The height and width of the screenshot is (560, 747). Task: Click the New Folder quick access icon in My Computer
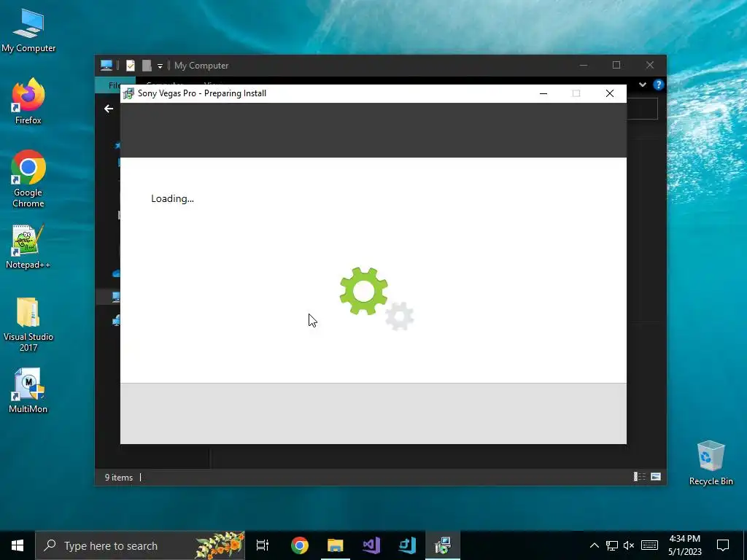147,65
